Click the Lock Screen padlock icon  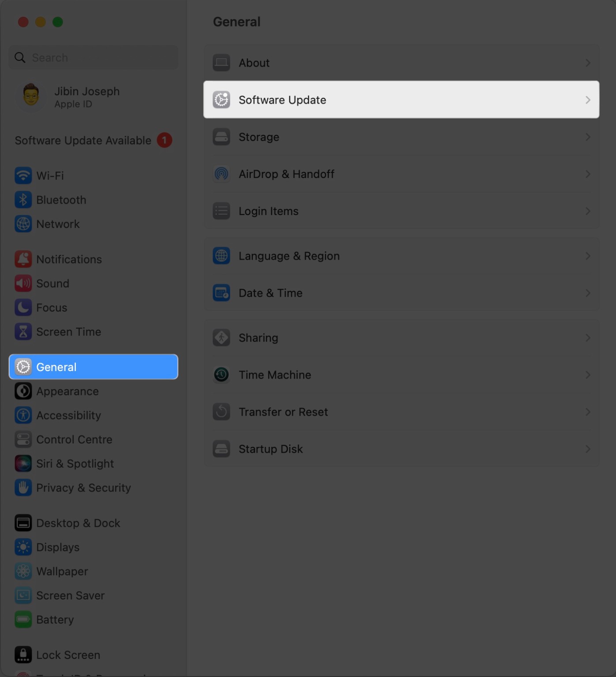coord(23,655)
